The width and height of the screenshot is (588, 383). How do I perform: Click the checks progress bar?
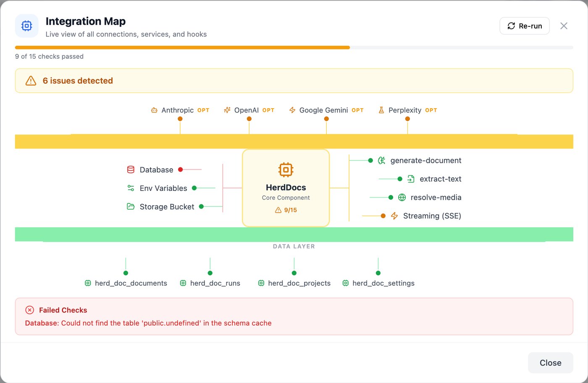(294, 48)
